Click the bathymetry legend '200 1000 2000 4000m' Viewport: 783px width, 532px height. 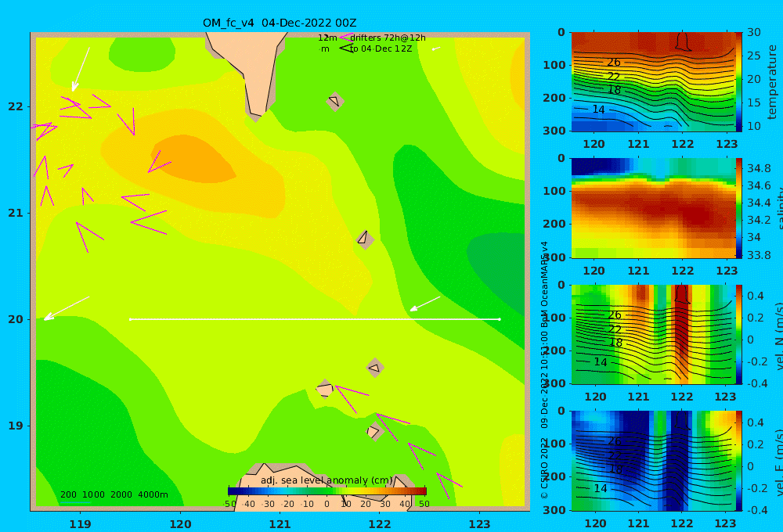[x=114, y=494]
